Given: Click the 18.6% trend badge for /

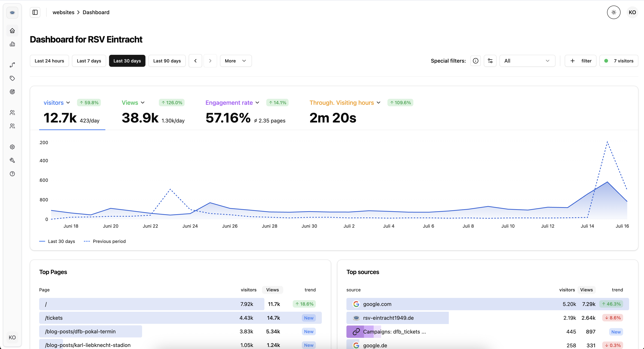Looking at the screenshot, I should coord(304,304).
